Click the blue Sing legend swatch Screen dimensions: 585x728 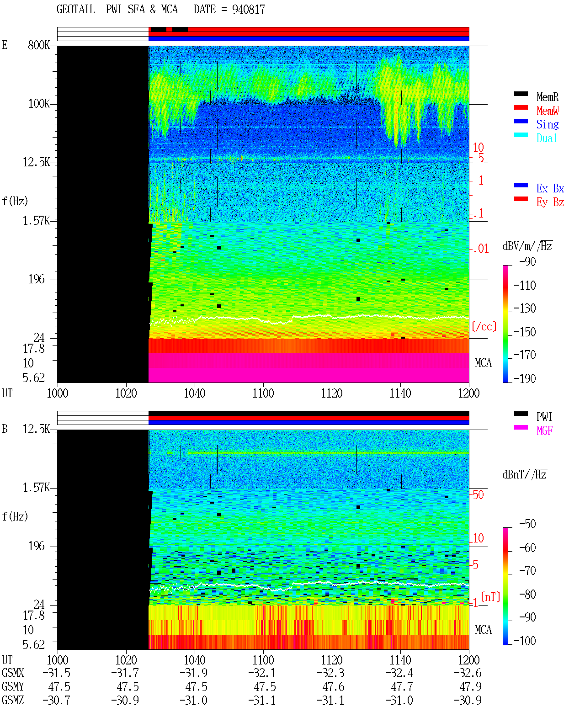click(x=521, y=121)
